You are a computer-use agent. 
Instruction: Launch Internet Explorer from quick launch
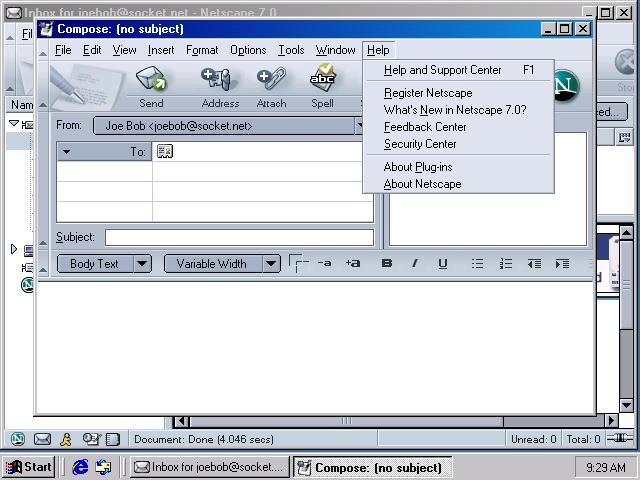[x=80, y=467]
